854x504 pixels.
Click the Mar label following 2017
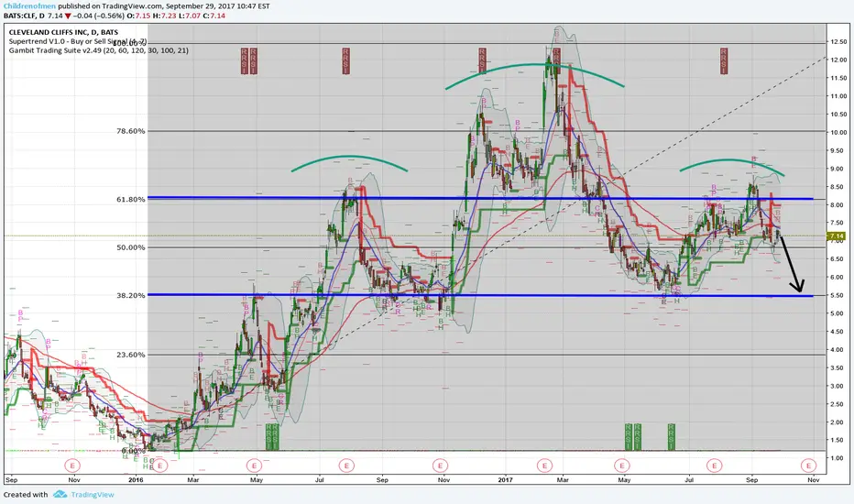click(563, 480)
